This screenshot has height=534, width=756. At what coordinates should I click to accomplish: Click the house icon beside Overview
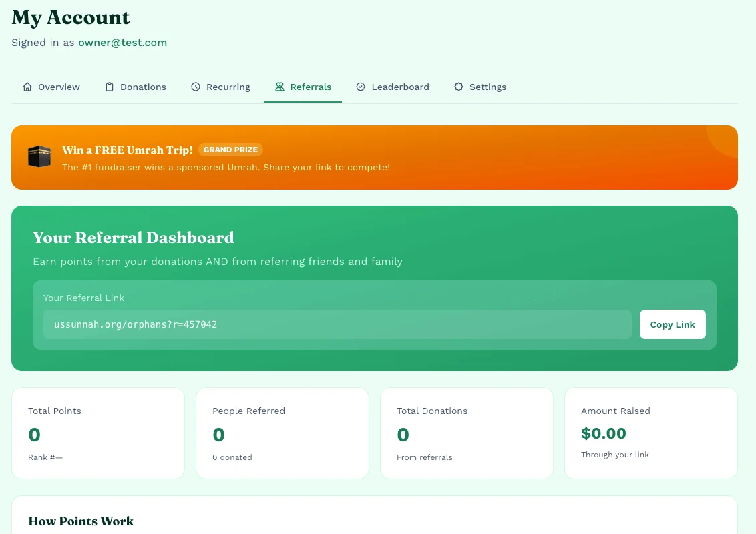click(x=27, y=87)
